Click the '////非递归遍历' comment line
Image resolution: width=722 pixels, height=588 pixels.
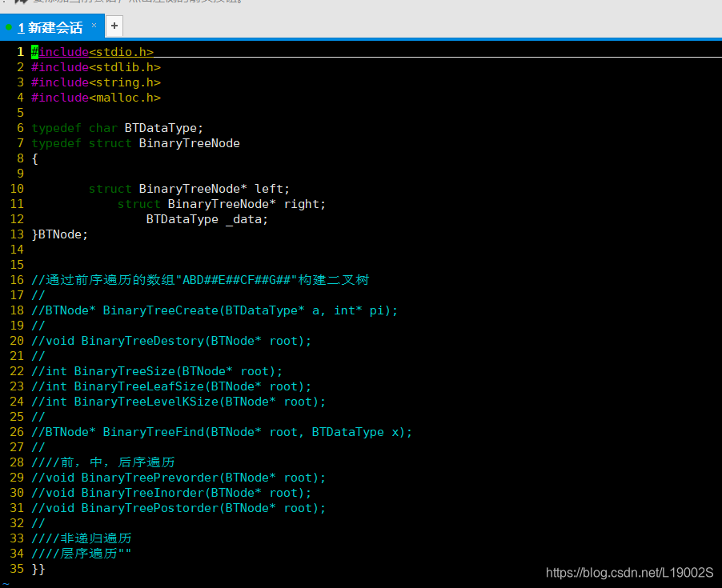tap(82, 538)
